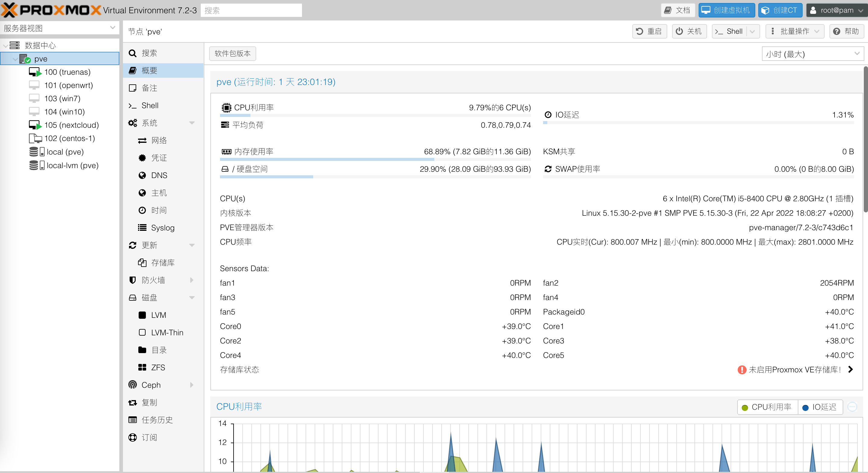Image resolution: width=868 pixels, height=473 pixels.
Task: Open the subscription lifebuoy item
Action: click(x=149, y=437)
